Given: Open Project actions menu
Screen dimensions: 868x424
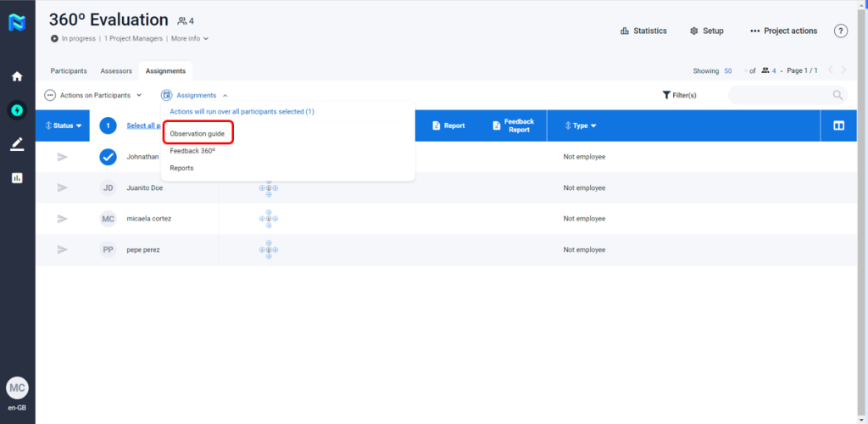Looking at the screenshot, I should (783, 31).
